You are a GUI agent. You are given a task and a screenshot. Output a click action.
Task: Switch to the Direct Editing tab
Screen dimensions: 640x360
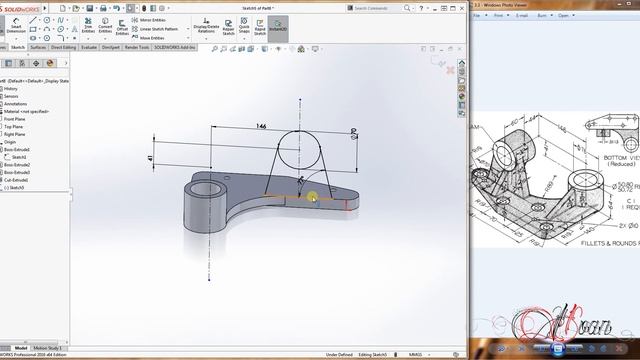coord(63,47)
